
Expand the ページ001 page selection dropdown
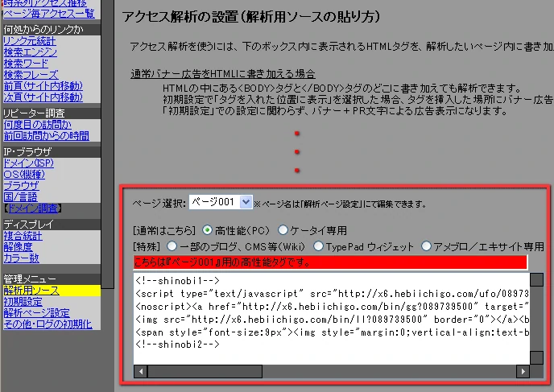click(x=221, y=202)
